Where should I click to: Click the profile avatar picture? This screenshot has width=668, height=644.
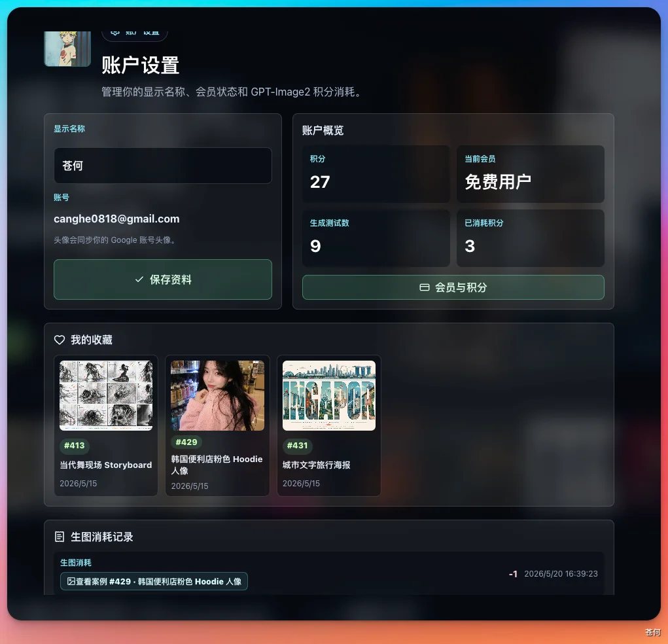tap(67, 48)
